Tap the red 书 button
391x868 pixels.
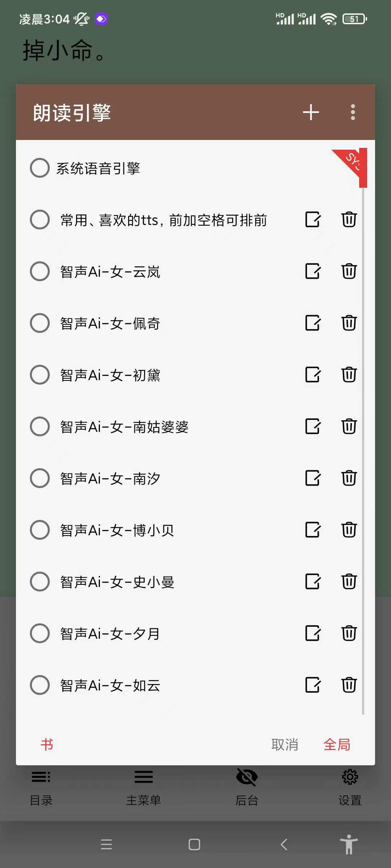(47, 745)
